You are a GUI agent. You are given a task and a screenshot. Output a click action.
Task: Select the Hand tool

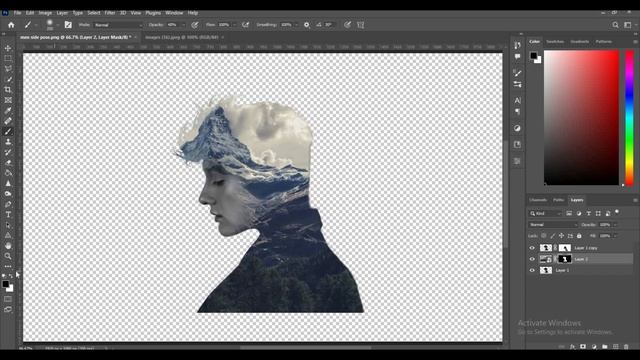point(8,246)
